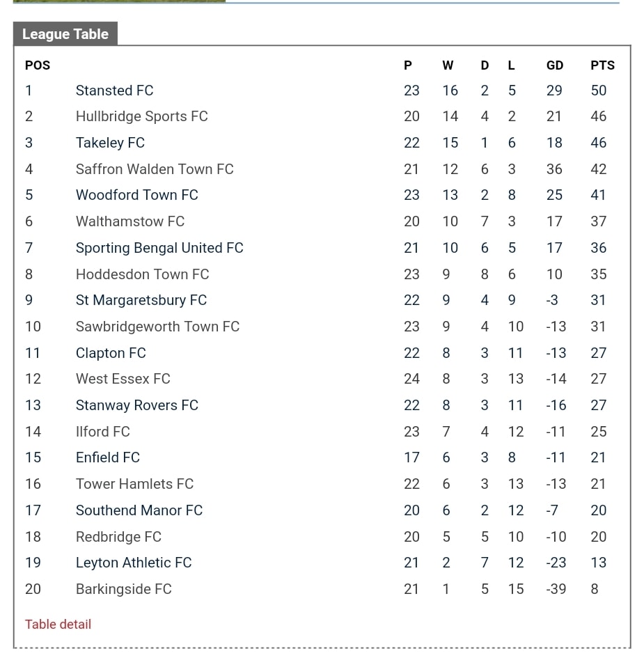Select the Hoddesdon Town FC link
Viewport: 644px width, 658px height.
click(x=143, y=274)
